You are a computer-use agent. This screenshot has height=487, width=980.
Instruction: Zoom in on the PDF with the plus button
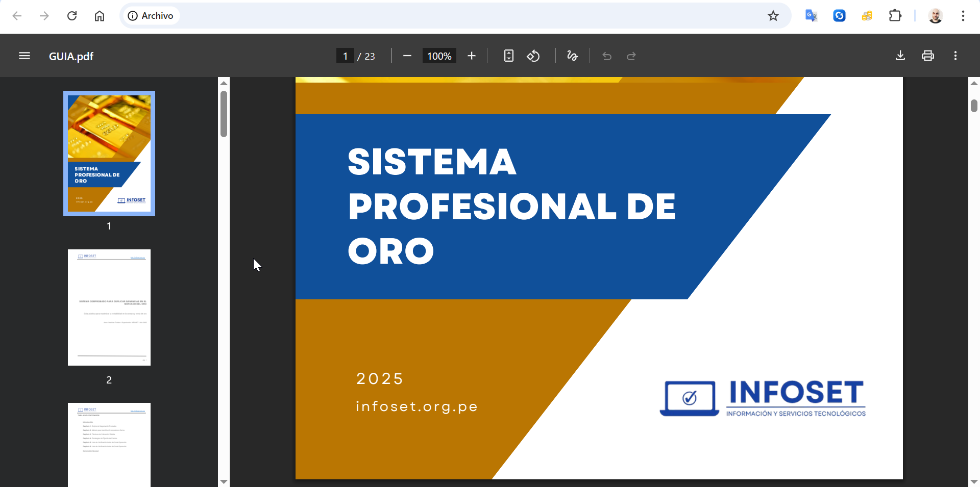pos(472,56)
